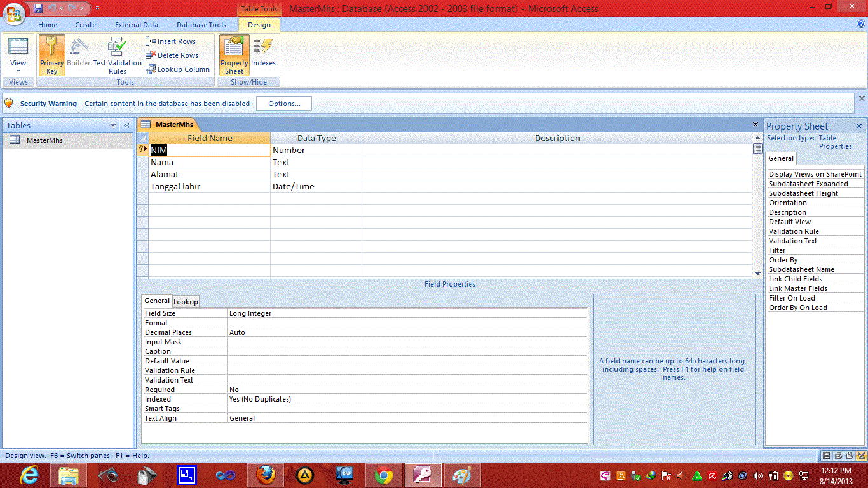Click Test Validation Rules
Screen dimensions: 868x488
pyautogui.click(x=117, y=56)
